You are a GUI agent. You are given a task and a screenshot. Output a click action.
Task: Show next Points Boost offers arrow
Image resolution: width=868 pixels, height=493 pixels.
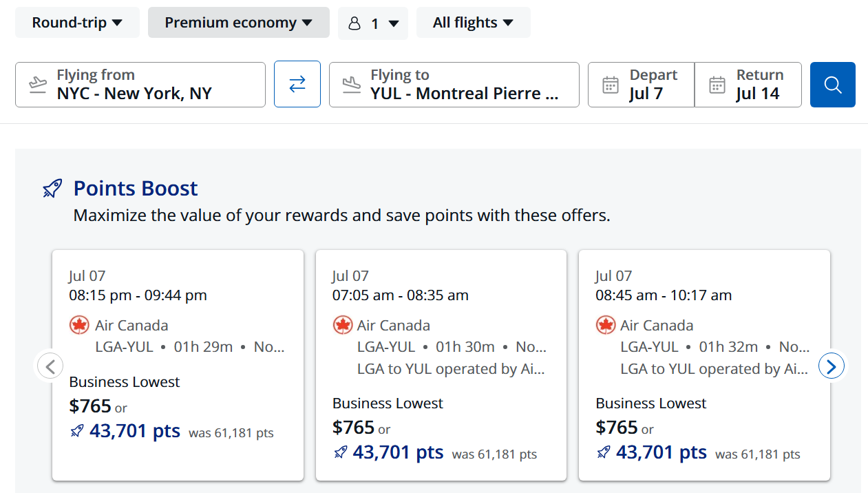832,366
